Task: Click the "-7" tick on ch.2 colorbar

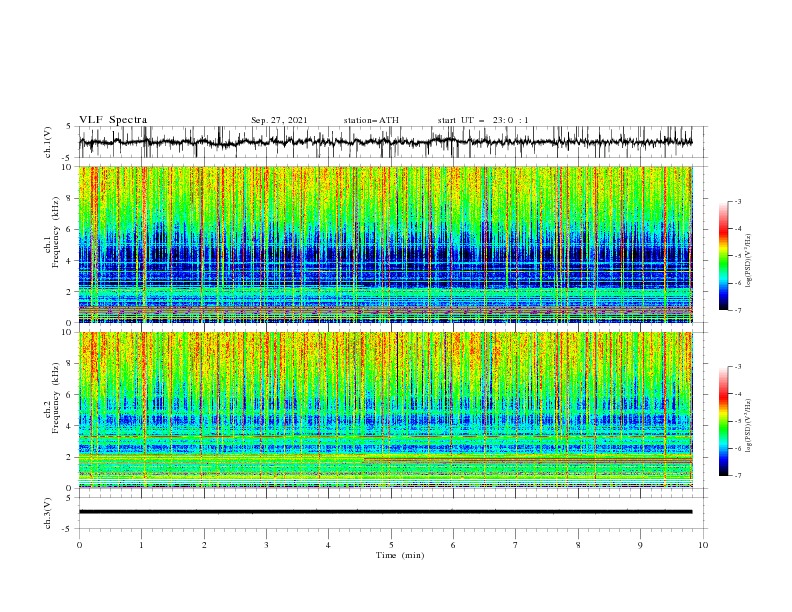Action: pos(737,476)
